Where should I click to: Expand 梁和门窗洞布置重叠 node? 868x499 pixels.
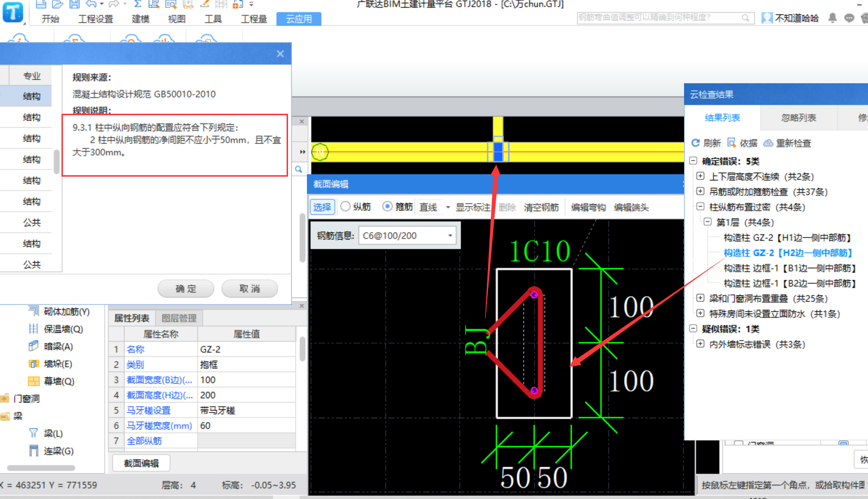(700, 298)
